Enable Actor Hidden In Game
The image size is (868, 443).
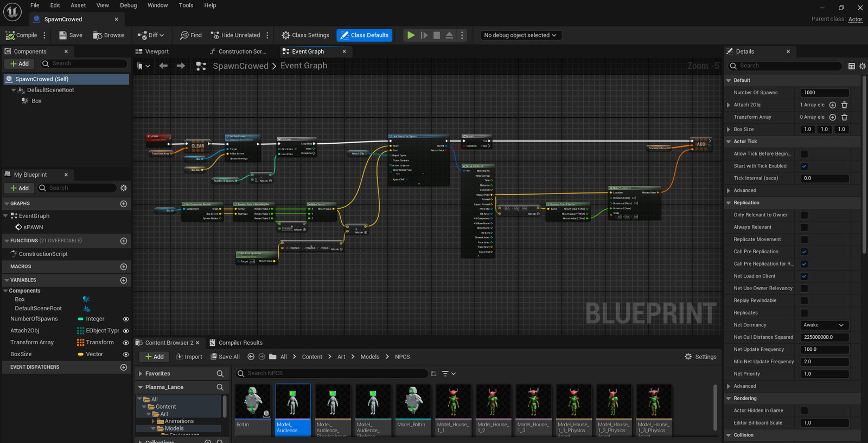pyautogui.click(x=804, y=411)
